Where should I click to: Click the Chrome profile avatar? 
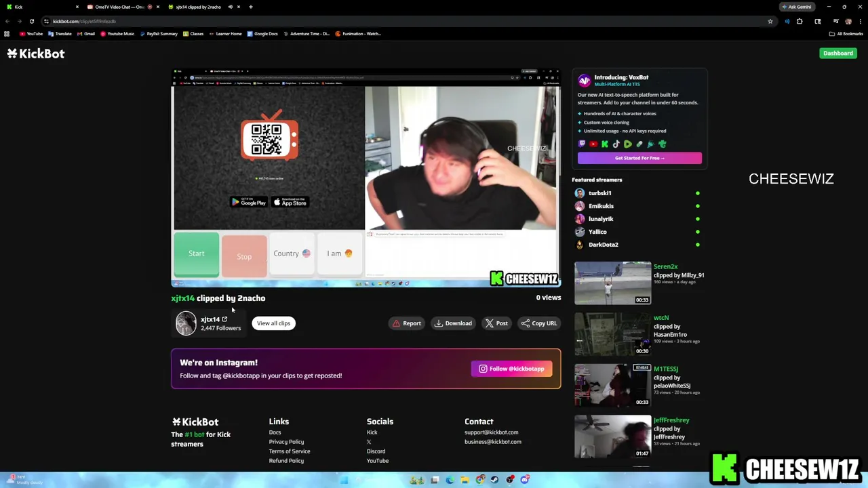848,21
